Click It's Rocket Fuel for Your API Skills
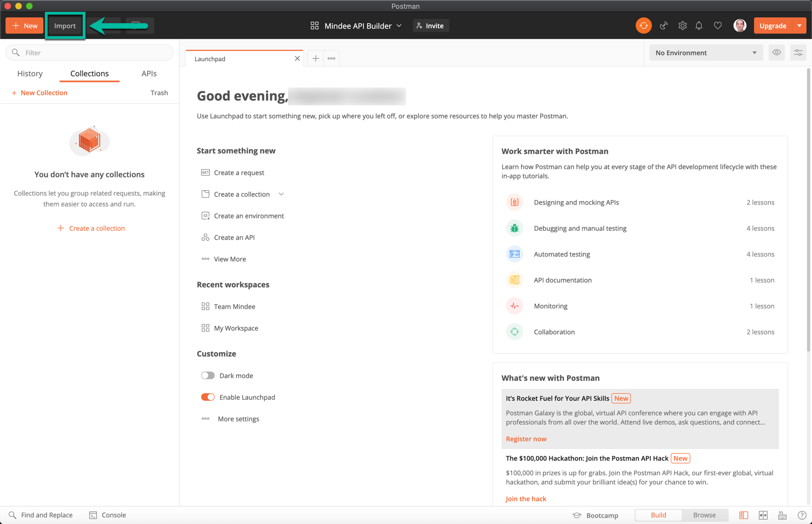Viewport: 812px width, 524px height. click(557, 398)
